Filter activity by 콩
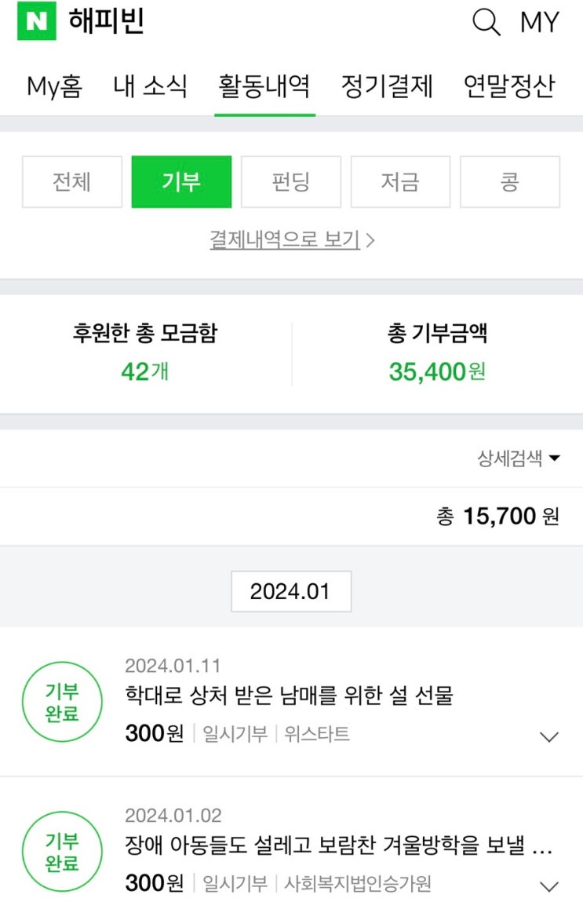583x924 pixels. (510, 182)
